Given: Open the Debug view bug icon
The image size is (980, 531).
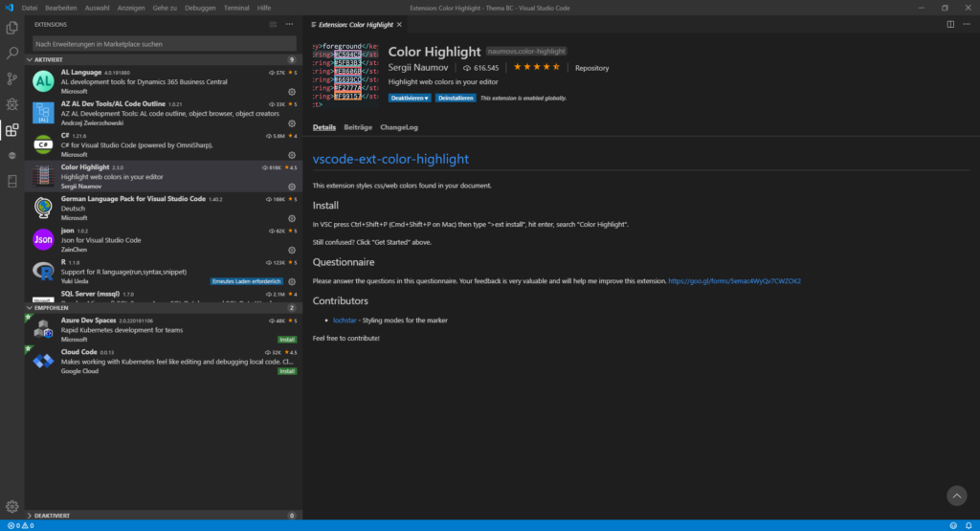Looking at the screenshot, I should [11, 104].
